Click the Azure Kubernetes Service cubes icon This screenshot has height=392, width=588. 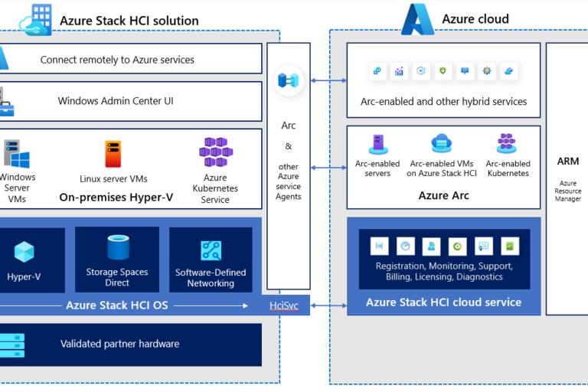(x=215, y=153)
